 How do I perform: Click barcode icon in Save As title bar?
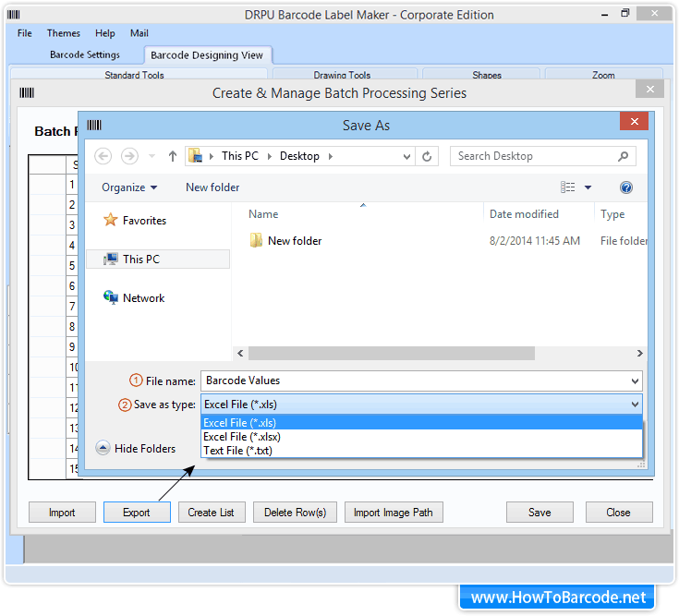click(x=94, y=125)
